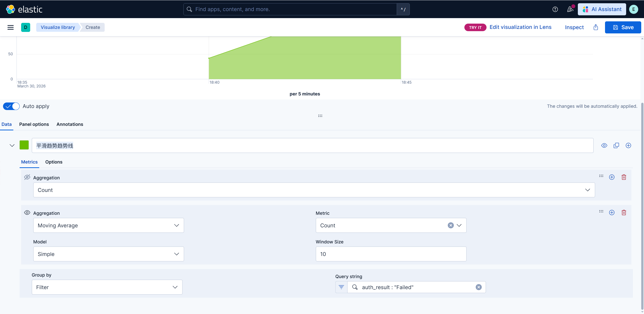The width and height of the screenshot is (644, 314).
Task: Clone the series with the copy icon
Action: [616, 145]
